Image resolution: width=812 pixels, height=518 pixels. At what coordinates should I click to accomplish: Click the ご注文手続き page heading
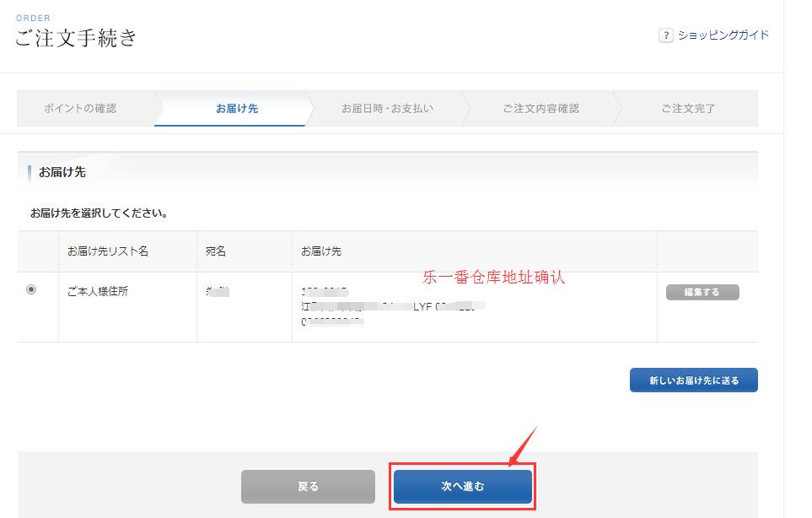coord(76,38)
